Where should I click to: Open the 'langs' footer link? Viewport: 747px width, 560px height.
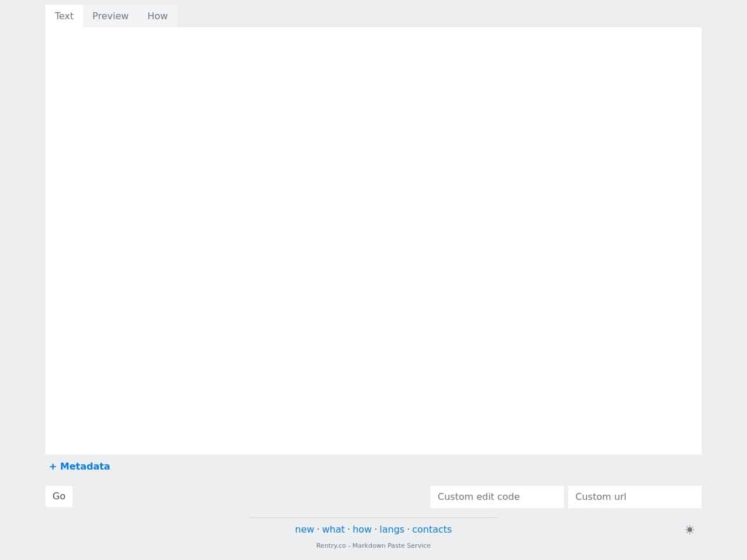[392, 529]
